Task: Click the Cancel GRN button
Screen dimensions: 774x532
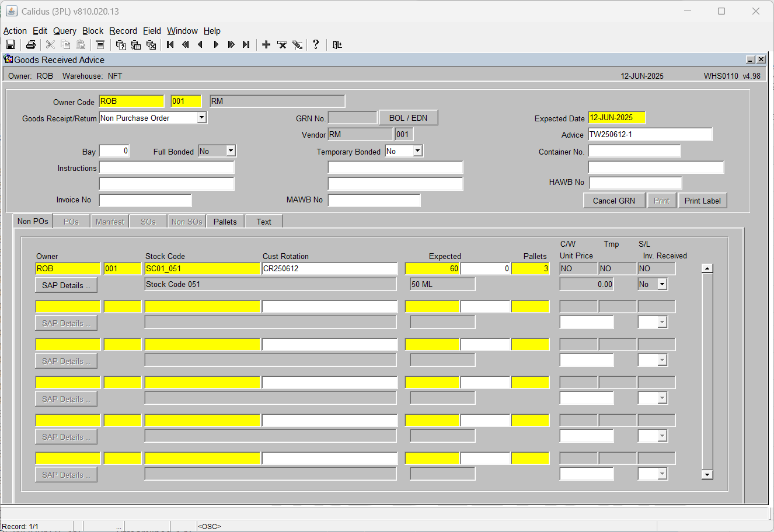Action: pyautogui.click(x=614, y=201)
